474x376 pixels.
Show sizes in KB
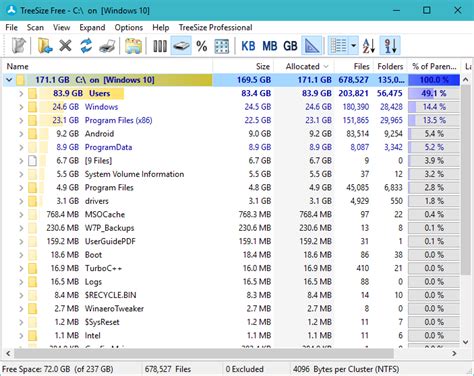click(x=248, y=46)
